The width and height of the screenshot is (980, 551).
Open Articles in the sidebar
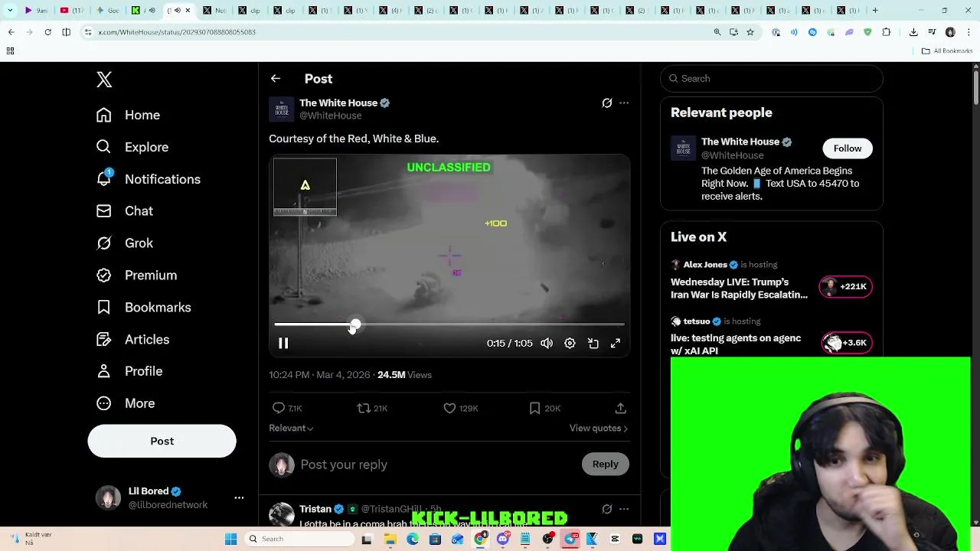132,340
